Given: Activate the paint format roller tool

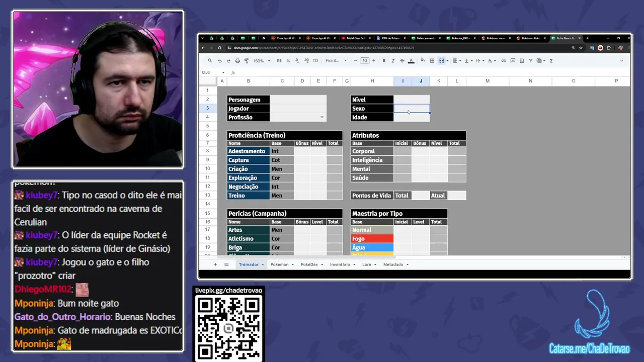Looking at the screenshot, I should click(247, 61).
